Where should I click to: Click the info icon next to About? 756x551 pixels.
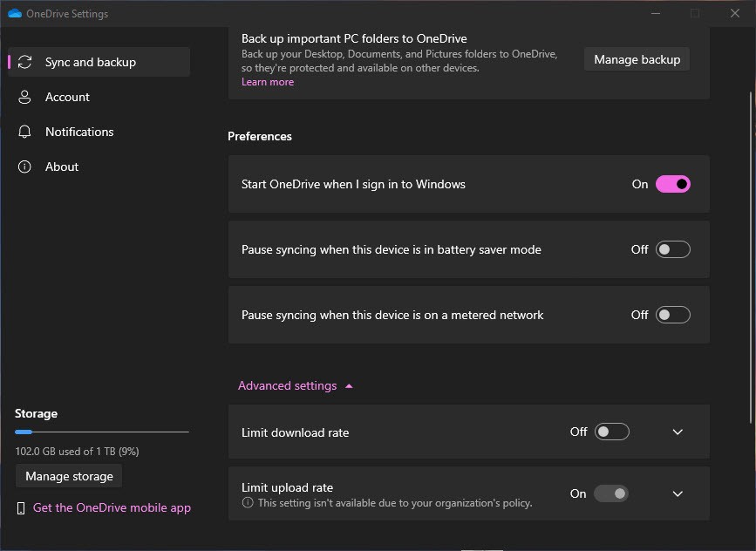click(25, 167)
